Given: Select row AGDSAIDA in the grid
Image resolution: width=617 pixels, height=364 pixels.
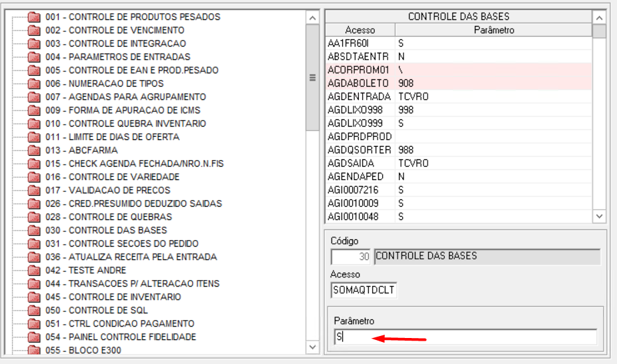Looking at the screenshot, I should pos(458,163).
